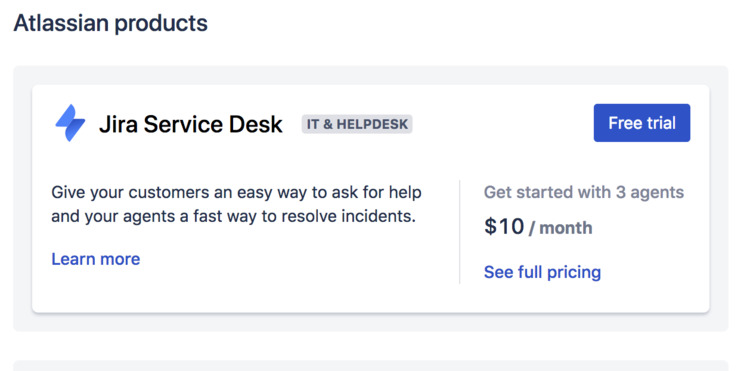Click the Jira Service Desk product title
Image resolution: width=750 pixels, height=371 pixels.
coord(191,124)
